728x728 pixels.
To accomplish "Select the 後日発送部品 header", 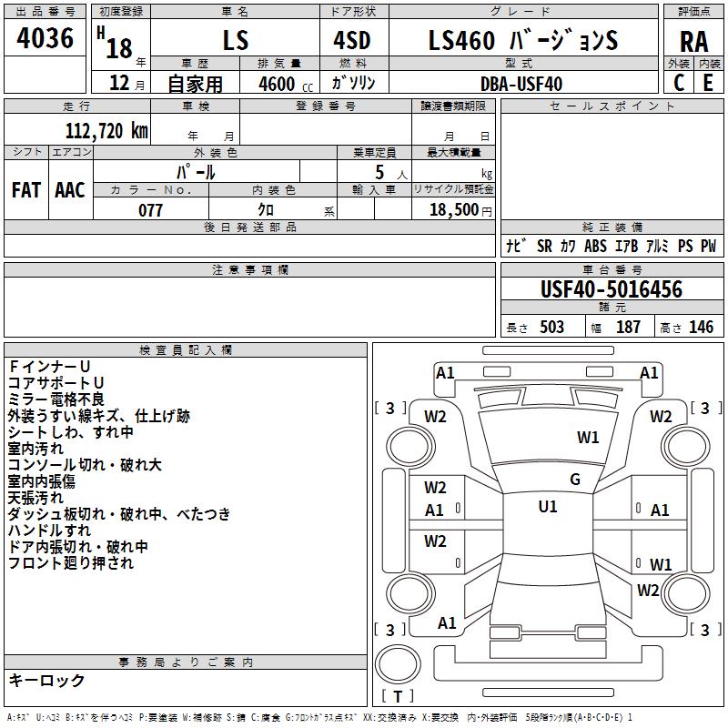I will pyautogui.click(x=250, y=227).
